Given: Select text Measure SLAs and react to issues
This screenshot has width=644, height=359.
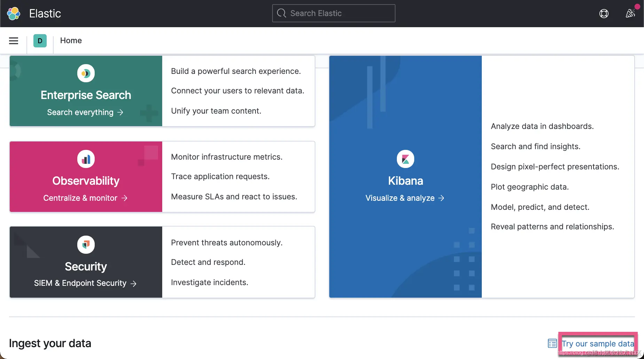Looking at the screenshot, I should click(x=234, y=197).
